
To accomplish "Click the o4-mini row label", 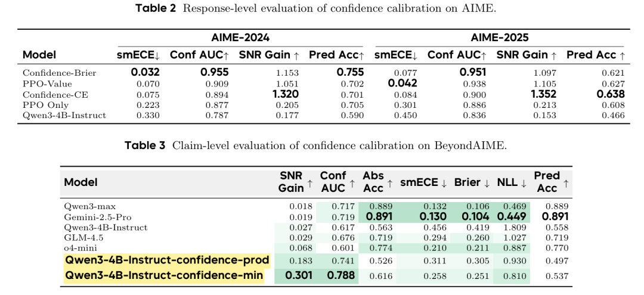I will click(80, 248).
